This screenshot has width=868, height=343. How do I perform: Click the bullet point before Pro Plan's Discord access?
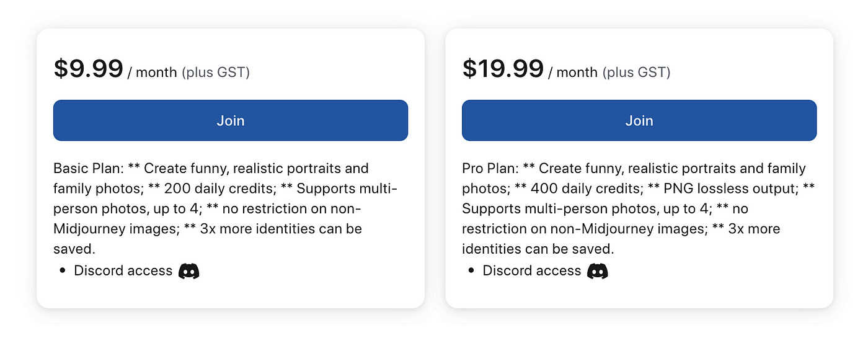tap(472, 271)
